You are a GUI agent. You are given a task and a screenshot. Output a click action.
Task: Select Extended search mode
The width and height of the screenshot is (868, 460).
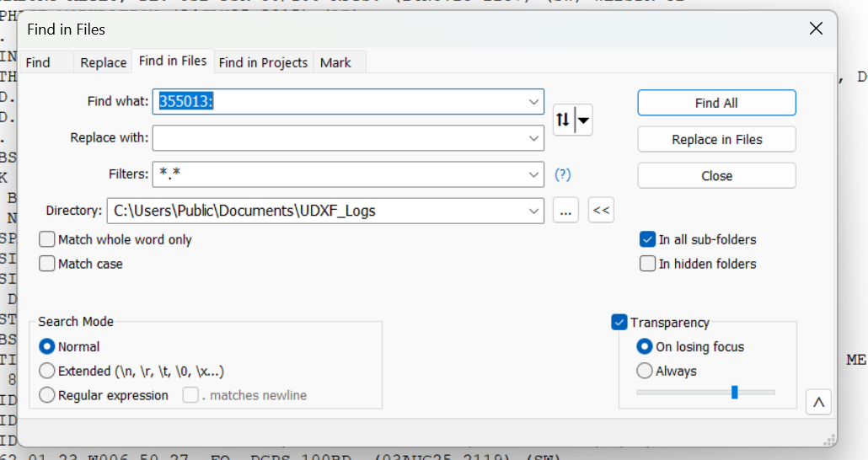(x=47, y=372)
